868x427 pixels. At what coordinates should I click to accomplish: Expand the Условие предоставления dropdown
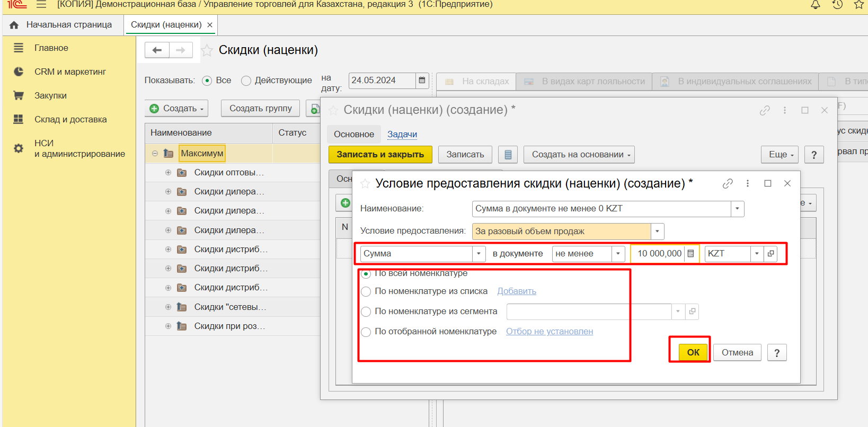pos(657,232)
